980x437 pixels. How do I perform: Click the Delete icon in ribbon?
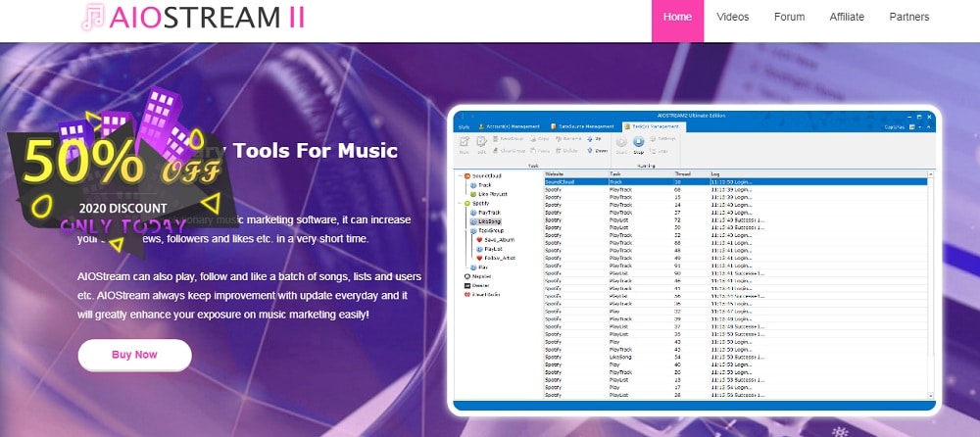(x=566, y=150)
